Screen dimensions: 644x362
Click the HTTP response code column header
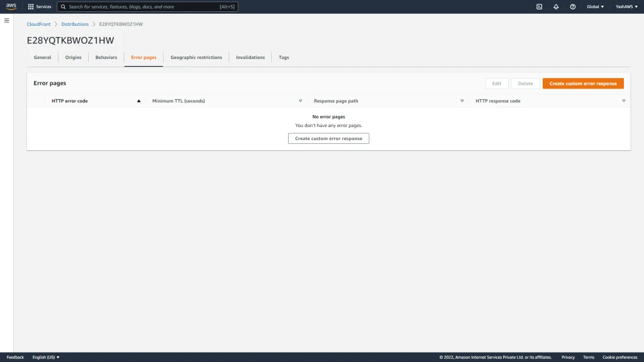tap(498, 101)
